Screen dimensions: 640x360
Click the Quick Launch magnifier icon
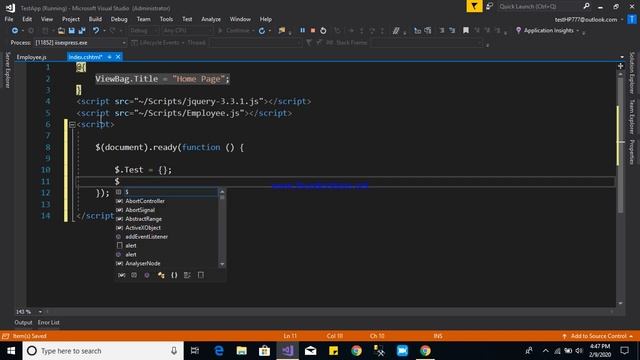587,6
